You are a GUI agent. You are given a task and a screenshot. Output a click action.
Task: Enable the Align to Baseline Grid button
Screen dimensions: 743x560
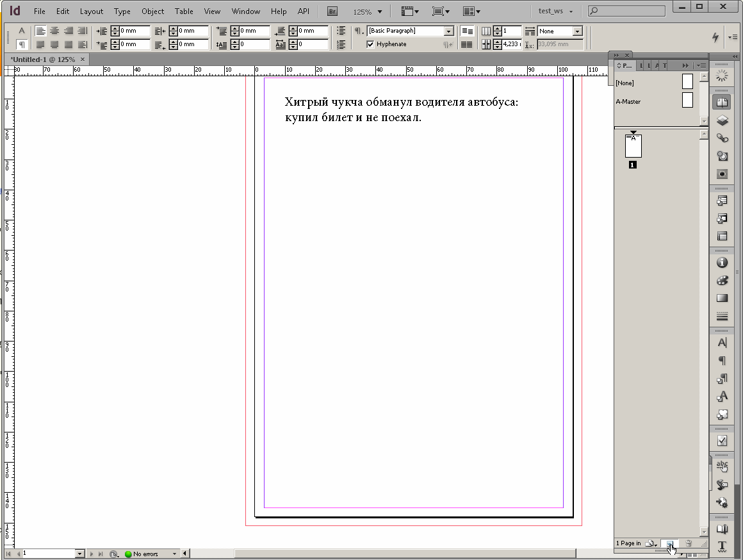467,45
